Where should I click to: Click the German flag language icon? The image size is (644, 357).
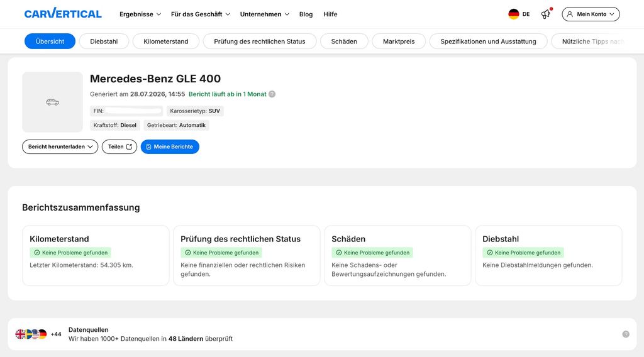513,14
